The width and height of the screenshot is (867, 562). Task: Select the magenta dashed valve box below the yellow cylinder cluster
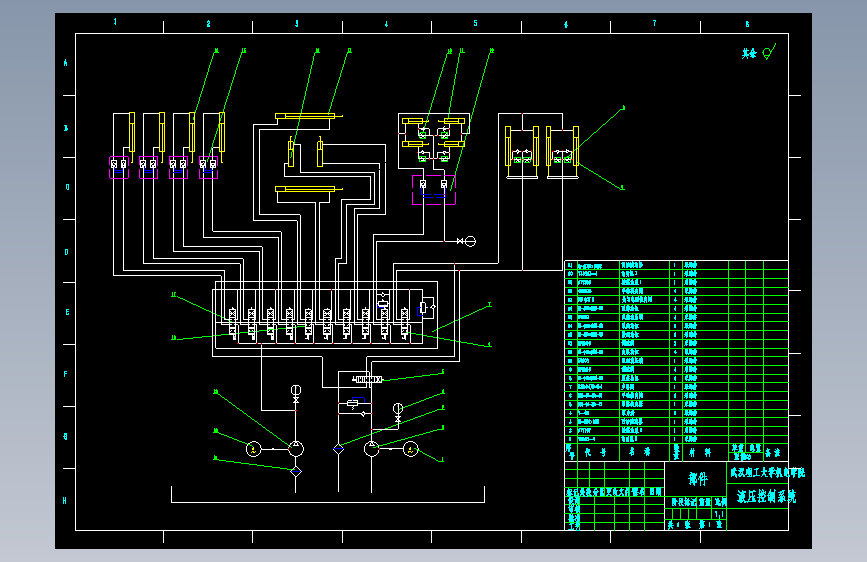click(x=434, y=190)
